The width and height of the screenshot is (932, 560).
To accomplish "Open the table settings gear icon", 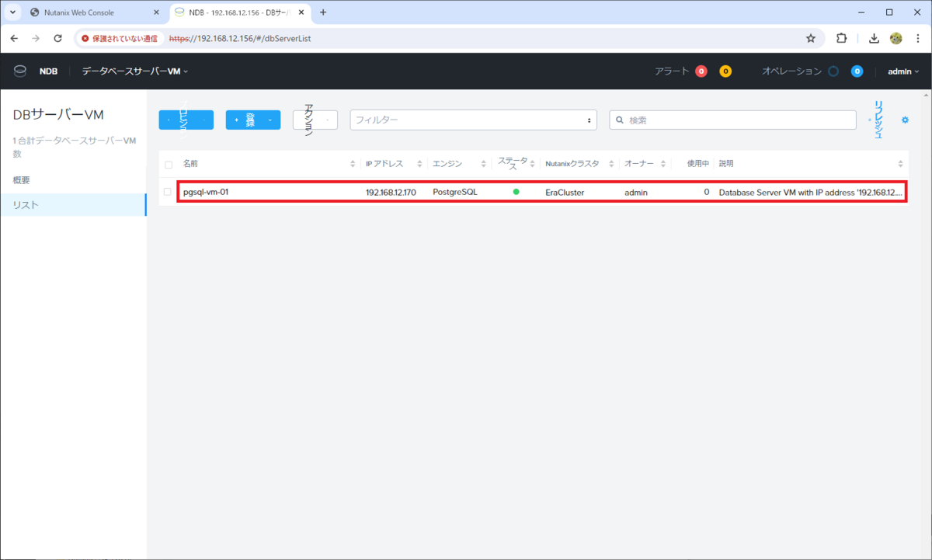I will [904, 120].
